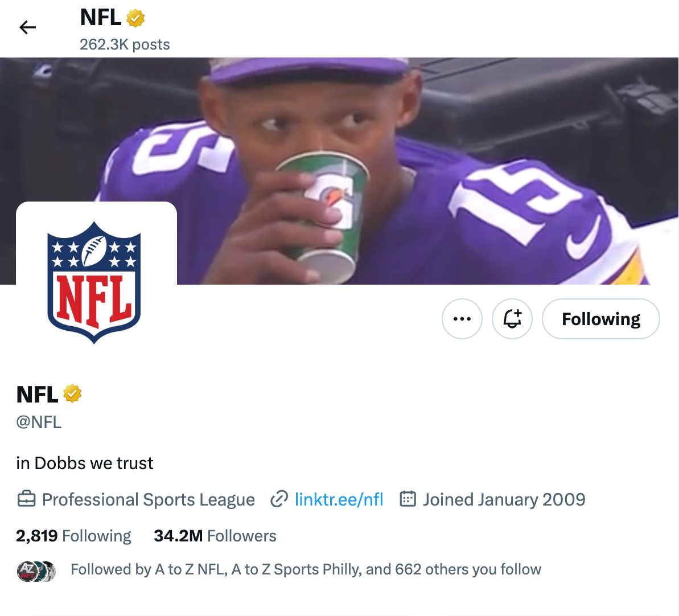This screenshot has height=616, width=679.
Task: Open the three-dot more options menu
Action: [462, 319]
